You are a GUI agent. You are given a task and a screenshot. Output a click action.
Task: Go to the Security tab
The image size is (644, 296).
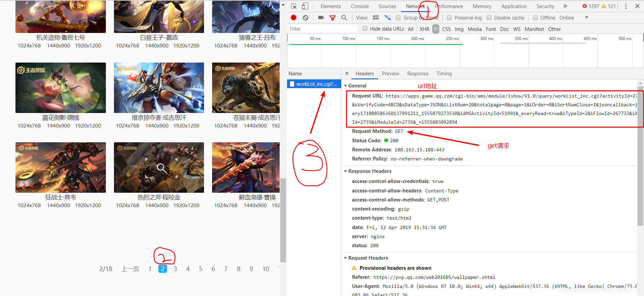tap(545, 6)
